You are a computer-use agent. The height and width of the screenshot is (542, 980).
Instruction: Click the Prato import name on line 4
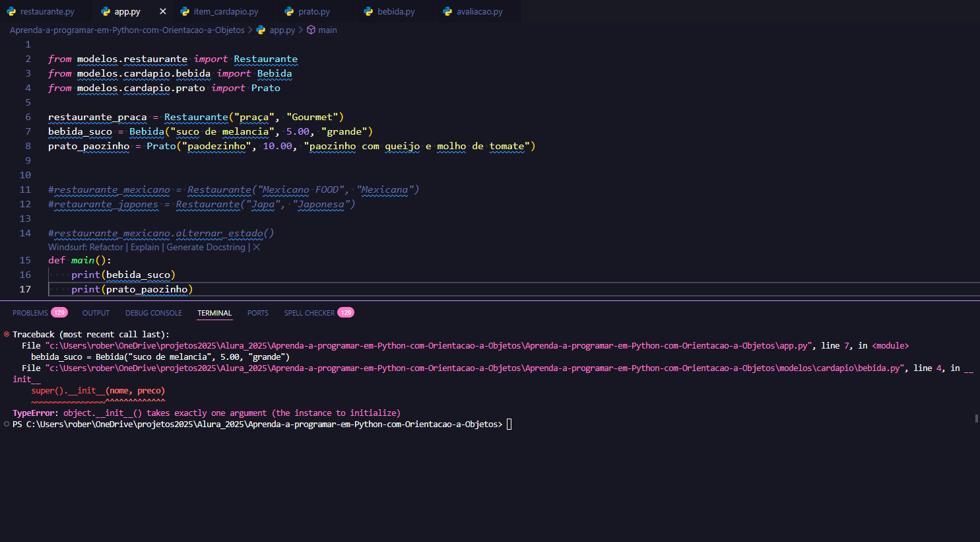coord(265,88)
